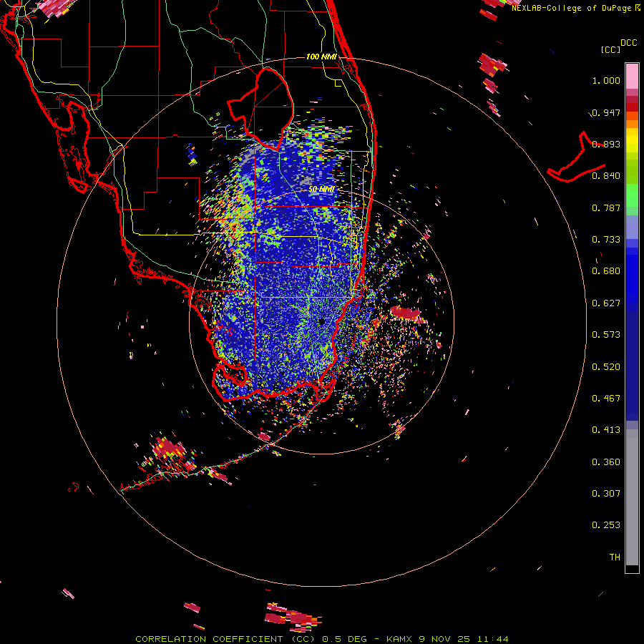Click the 0.413 scale value

606,430
